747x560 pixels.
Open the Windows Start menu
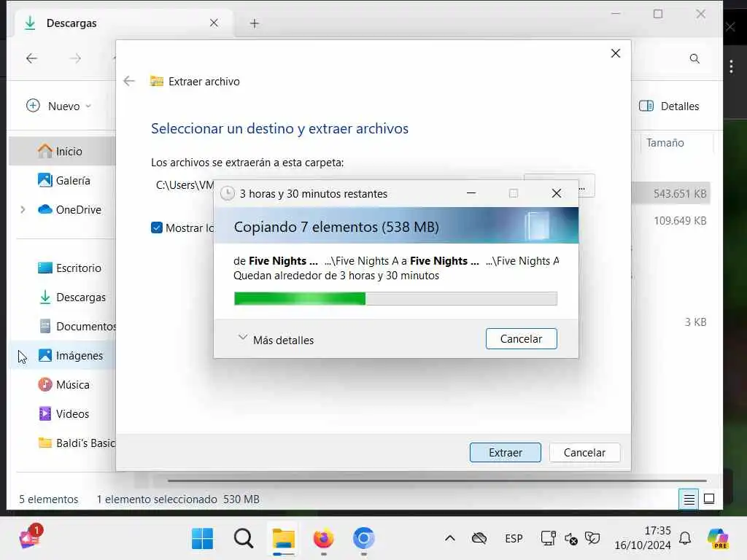click(203, 539)
